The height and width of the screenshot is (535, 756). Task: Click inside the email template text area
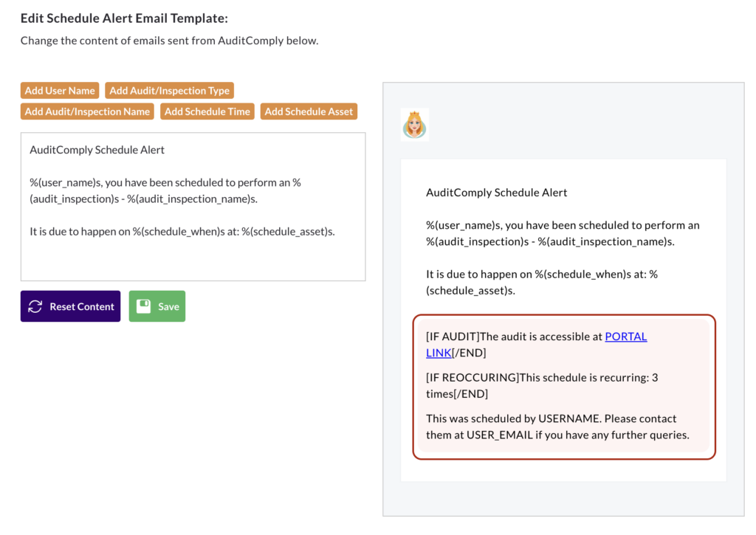(193, 207)
